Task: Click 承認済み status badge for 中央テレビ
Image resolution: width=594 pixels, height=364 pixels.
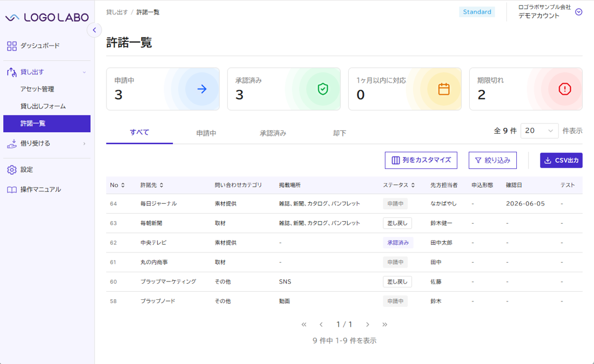Action: pos(398,243)
